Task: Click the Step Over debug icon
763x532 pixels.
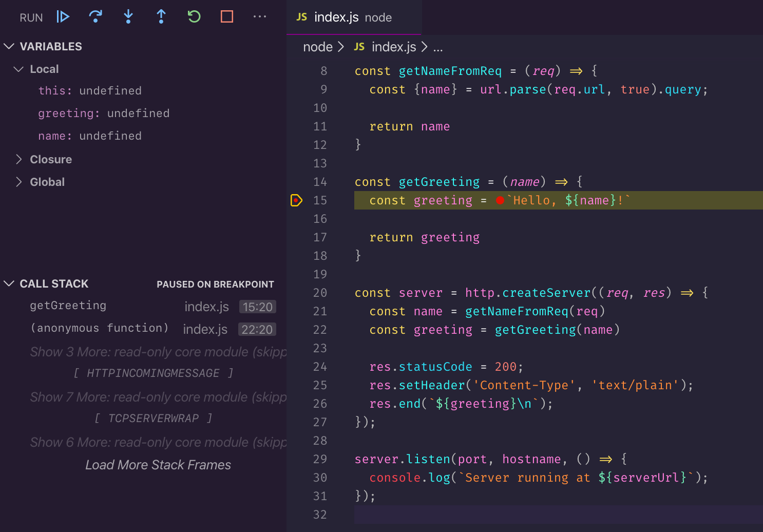Action: point(96,17)
